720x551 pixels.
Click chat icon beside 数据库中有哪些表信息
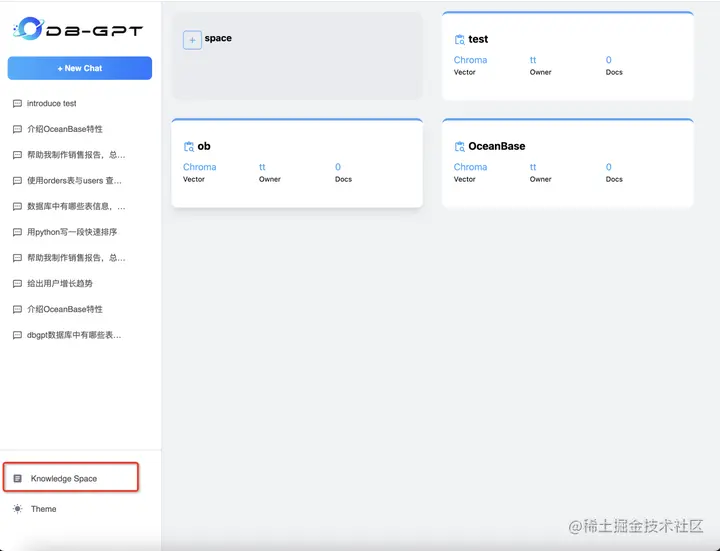(17, 207)
